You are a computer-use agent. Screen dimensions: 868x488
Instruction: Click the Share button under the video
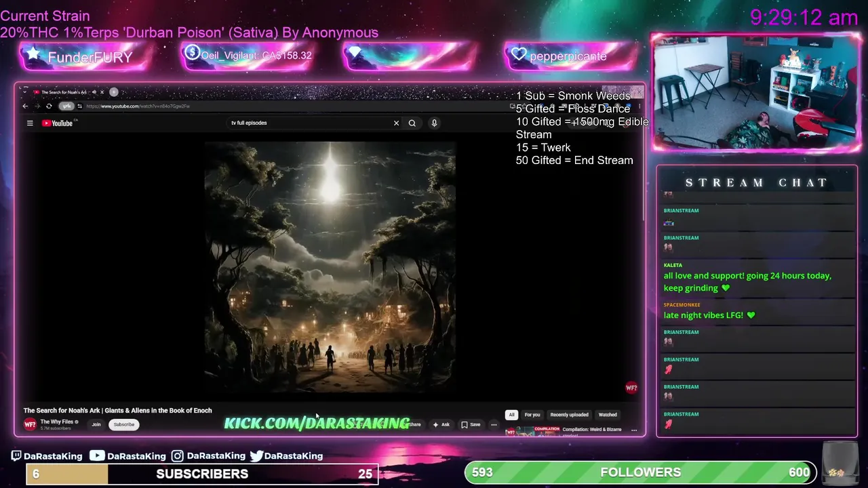pos(412,425)
